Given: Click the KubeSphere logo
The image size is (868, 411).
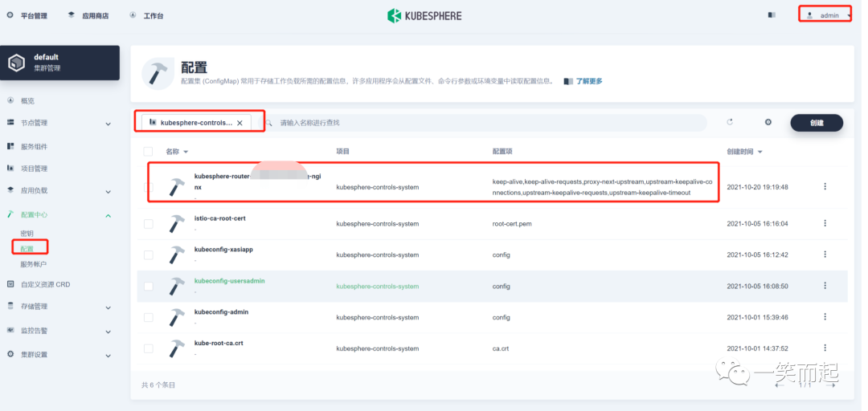Looking at the screenshot, I should 424,15.
